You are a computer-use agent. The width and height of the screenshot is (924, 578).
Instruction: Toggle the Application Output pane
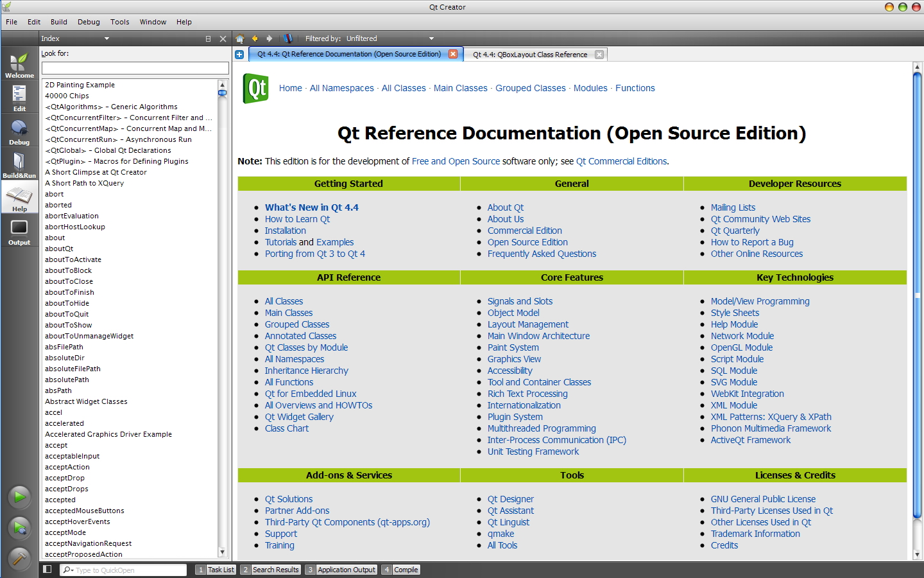click(x=341, y=570)
